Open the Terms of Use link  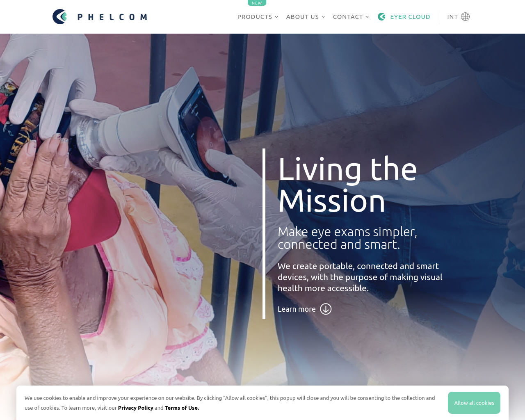[x=182, y=408]
